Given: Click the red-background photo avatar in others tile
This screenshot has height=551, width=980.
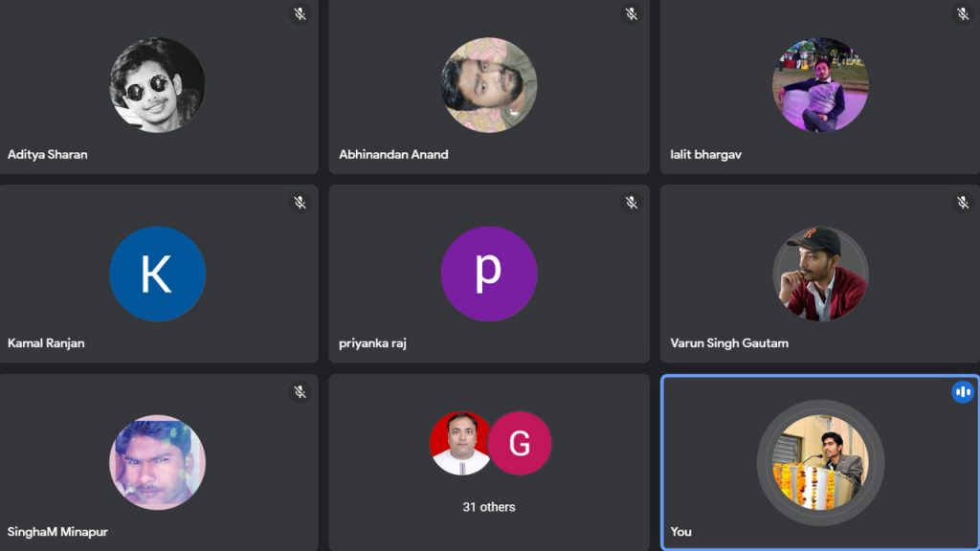Looking at the screenshot, I should pyautogui.click(x=460, y=444).
